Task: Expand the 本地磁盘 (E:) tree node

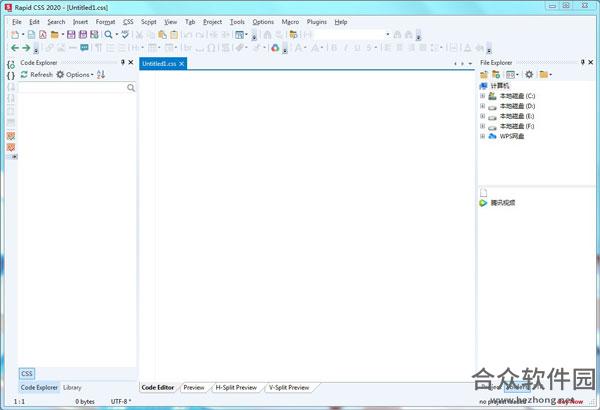Action: (483, 116)
